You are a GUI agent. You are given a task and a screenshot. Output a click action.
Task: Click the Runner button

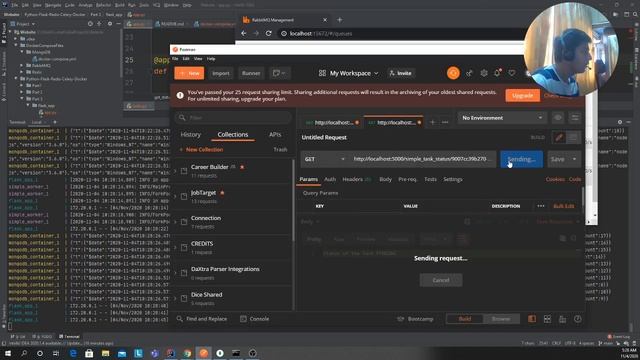point(251,73)
